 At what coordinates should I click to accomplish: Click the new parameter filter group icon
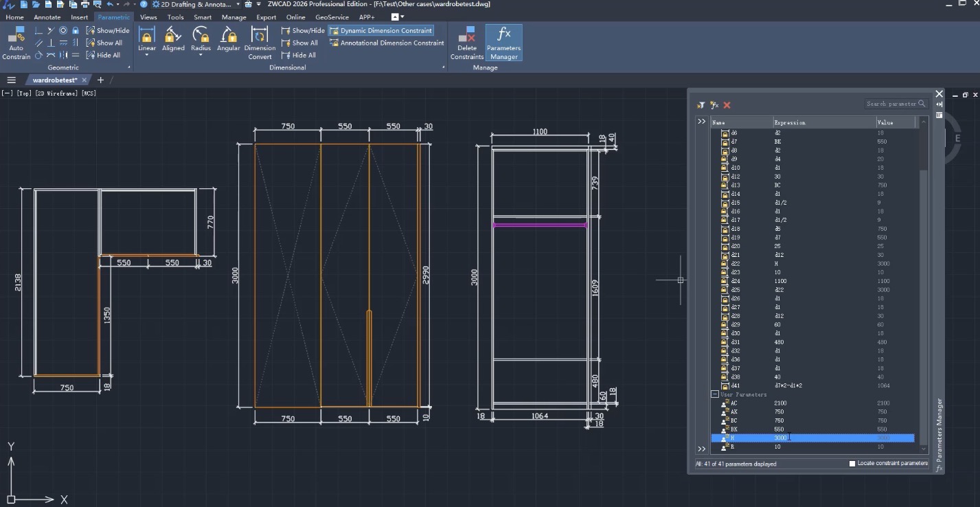(700, 105)
